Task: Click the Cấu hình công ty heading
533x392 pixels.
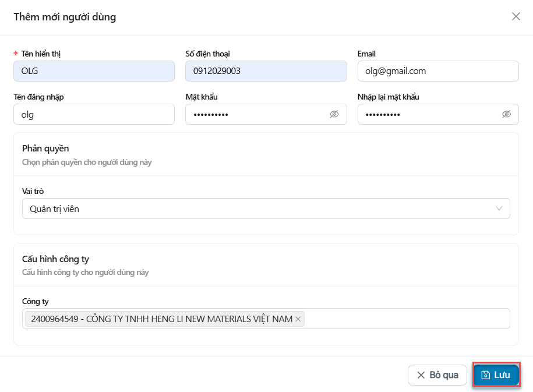Action: tap(55, 259)
